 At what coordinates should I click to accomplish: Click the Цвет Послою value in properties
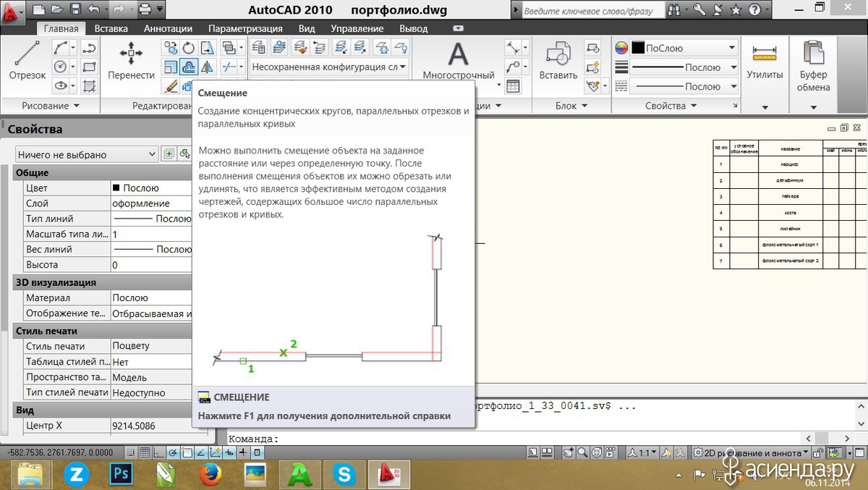[x=150, y=187]
